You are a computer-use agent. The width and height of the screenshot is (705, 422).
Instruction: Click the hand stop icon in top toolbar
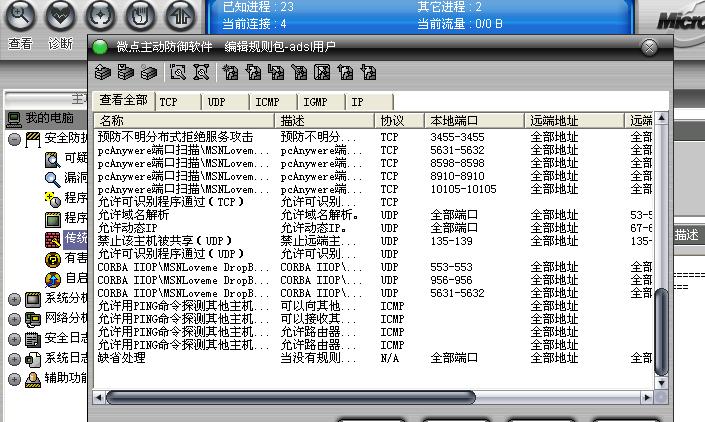[x=140, y=16]
